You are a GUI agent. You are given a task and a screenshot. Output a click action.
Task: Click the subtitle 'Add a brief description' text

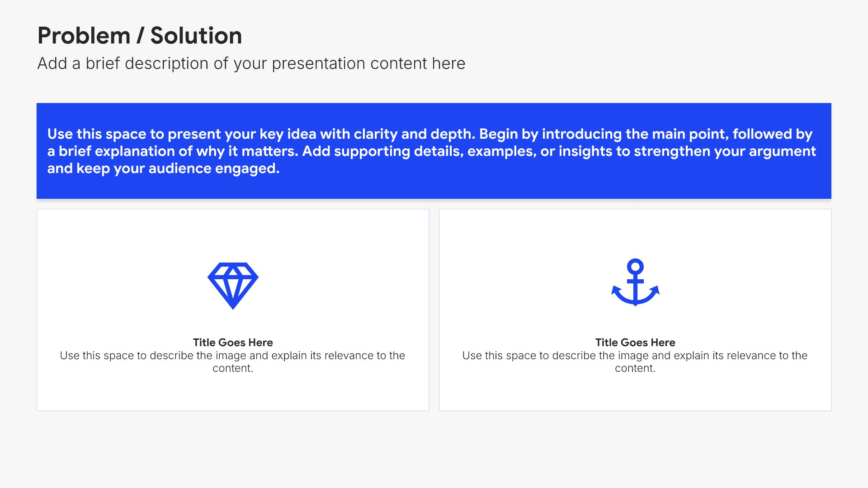251,64
